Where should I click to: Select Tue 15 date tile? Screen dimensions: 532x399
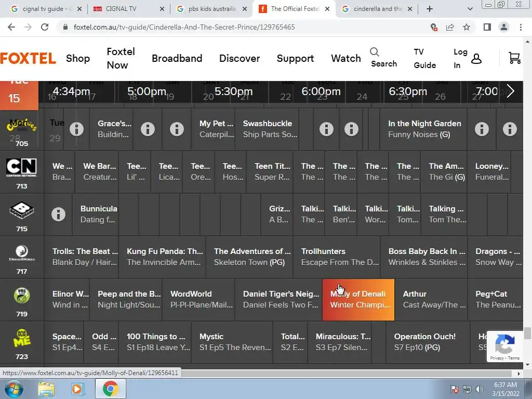tap(19, 96)
